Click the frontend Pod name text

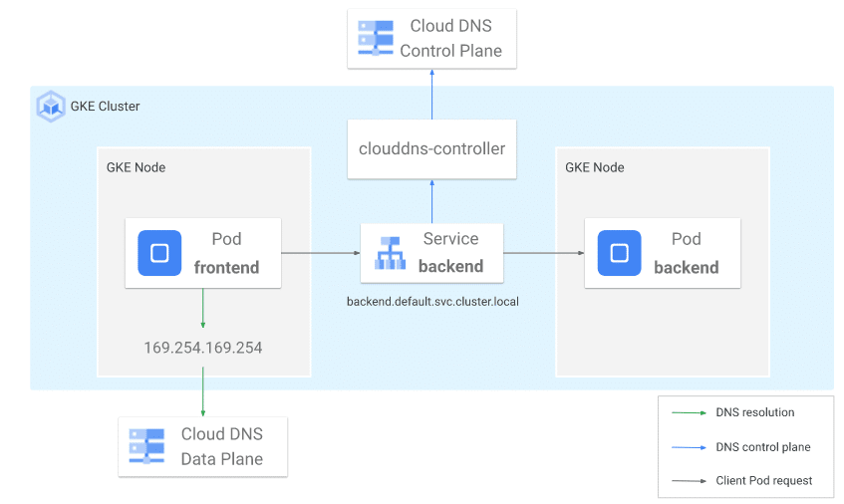[226, 267]
